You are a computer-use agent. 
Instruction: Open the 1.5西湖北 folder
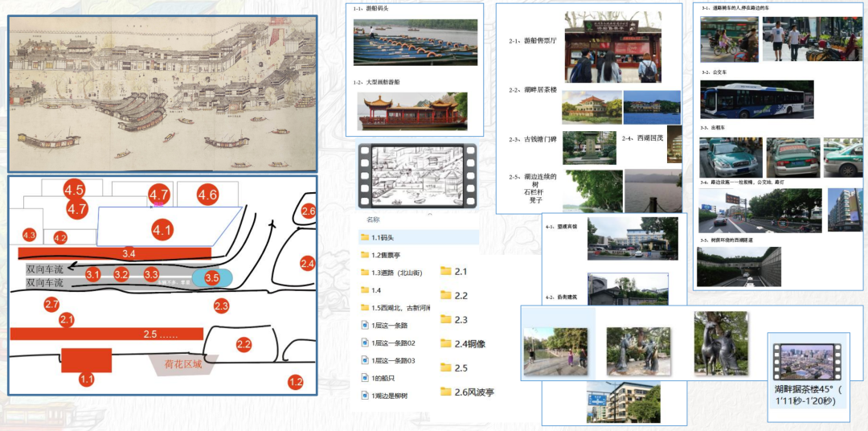tap(395, 308)
